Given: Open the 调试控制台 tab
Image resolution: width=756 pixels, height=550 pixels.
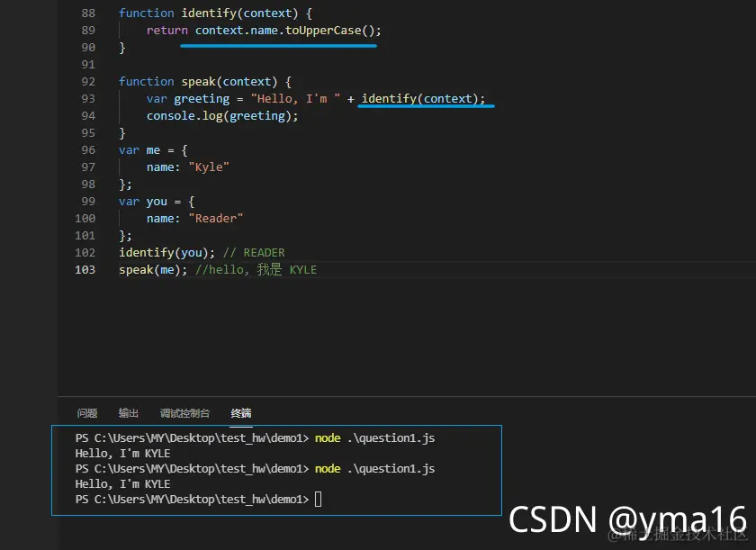Looking at the screenshot, I should click(x=185, y=413).
